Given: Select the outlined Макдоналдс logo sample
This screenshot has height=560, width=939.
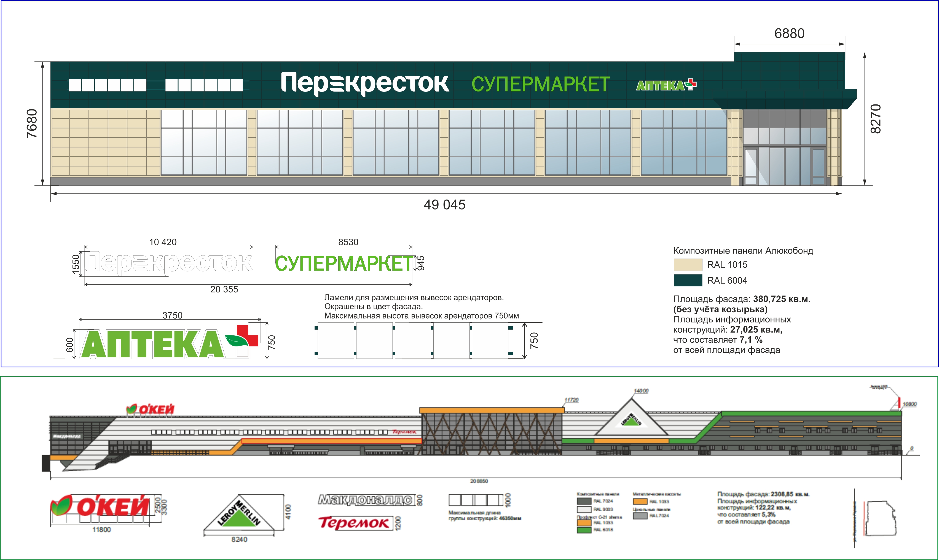Looking at the screenshot, I should 365,500.
